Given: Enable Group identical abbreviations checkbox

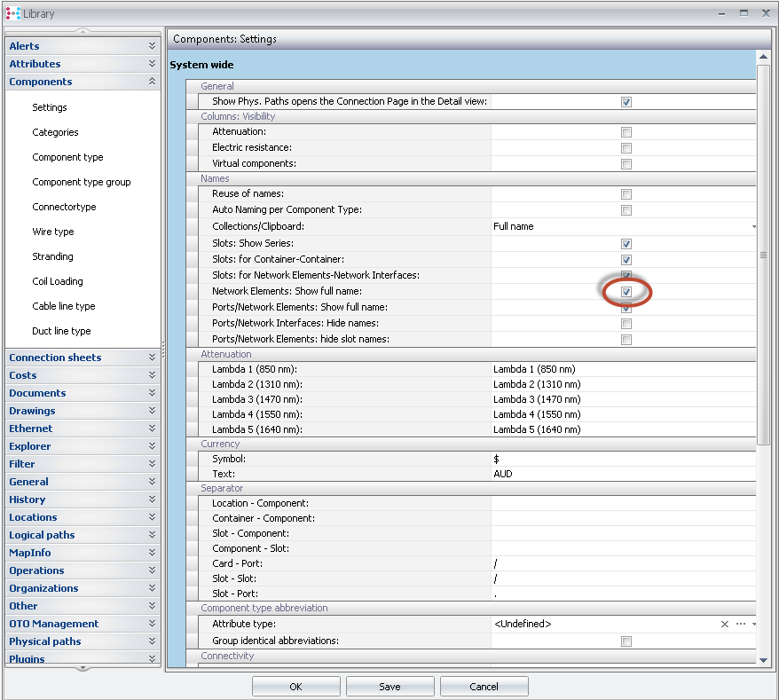Looking at the screenshot, I should (626, 641).
